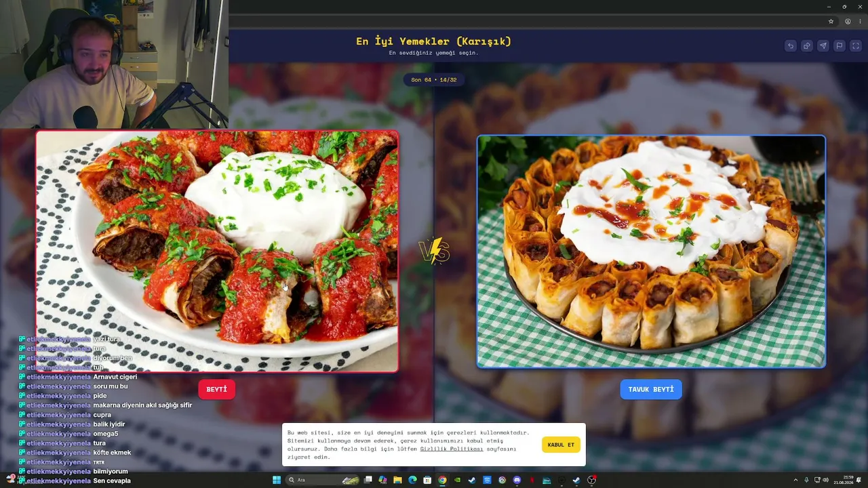The width and height of the screenshot is (868, 488).
Task: Click the 'Son 64 • 14/32' round indicator
Action: [434, 79]
